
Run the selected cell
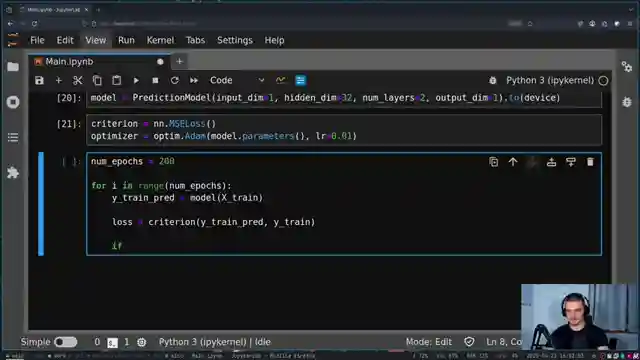click(136, 80)
